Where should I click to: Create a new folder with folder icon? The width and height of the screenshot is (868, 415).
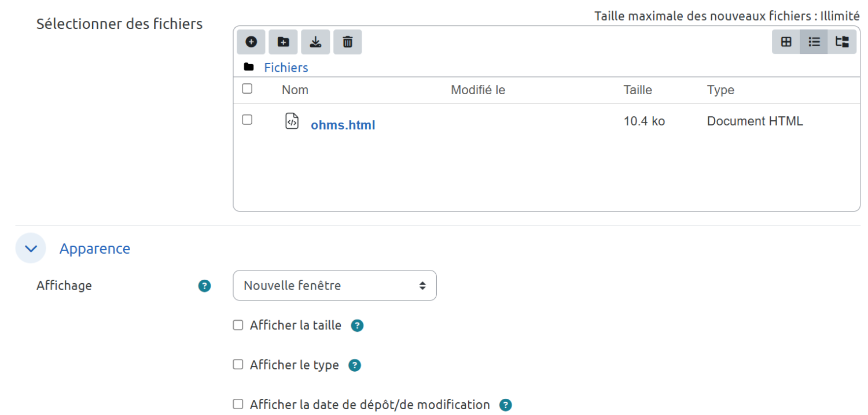click(283, 42)
